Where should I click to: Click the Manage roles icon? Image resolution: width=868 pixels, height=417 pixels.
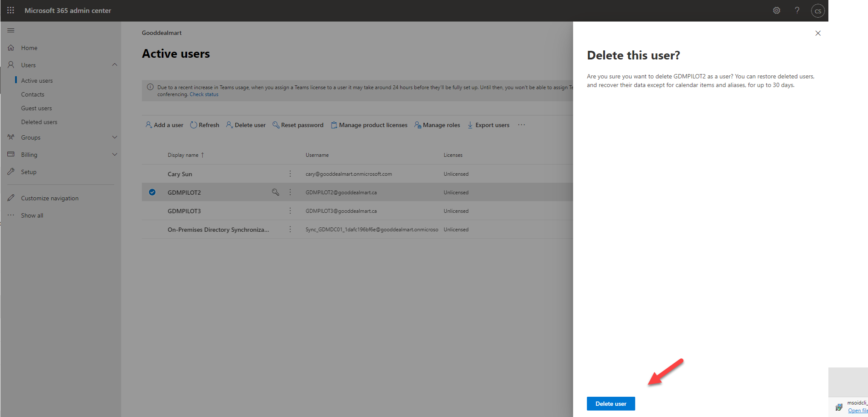click(x=418, y=125)
